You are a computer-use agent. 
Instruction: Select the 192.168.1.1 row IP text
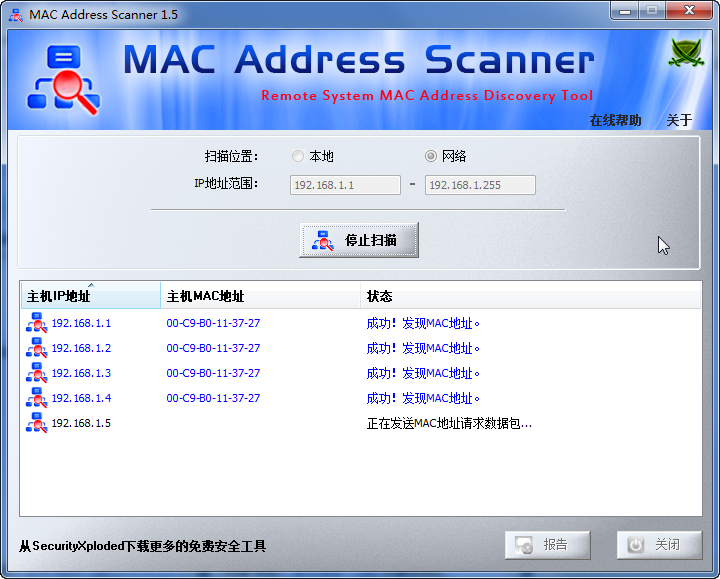81,323
